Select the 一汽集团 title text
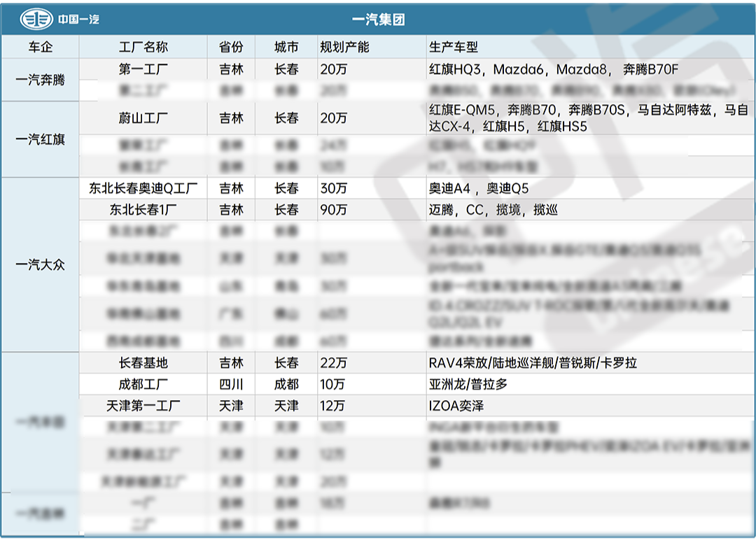The image size is (756, 540). [379, 20]
